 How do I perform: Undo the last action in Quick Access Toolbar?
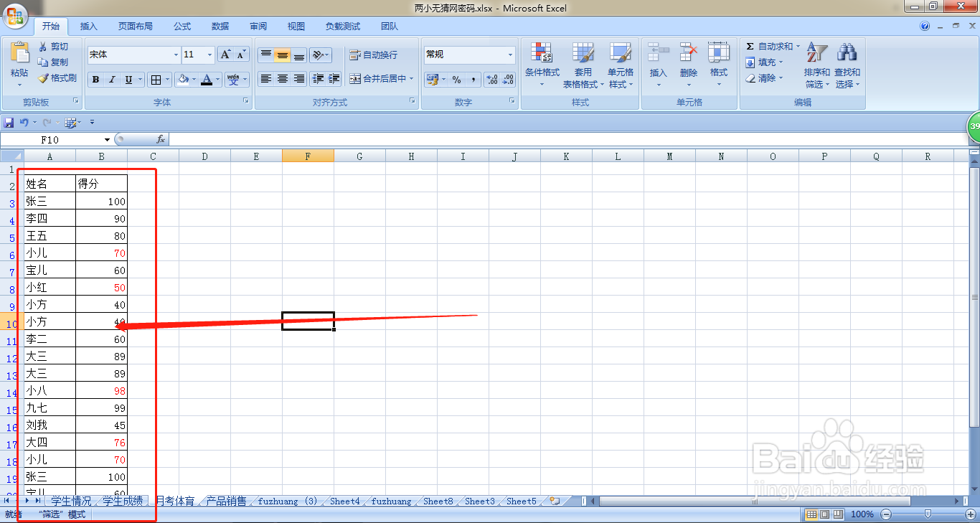24,122
